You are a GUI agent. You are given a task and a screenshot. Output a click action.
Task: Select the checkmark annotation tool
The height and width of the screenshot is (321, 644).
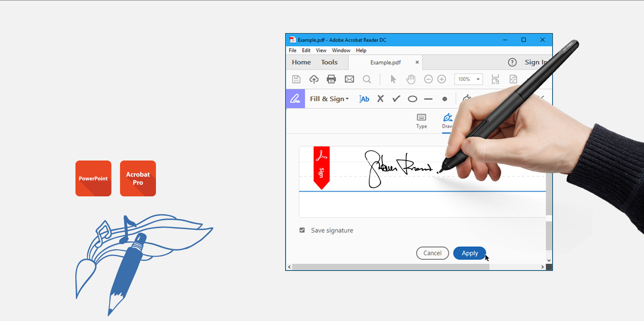pyautogui.click(x=396, y=98)
